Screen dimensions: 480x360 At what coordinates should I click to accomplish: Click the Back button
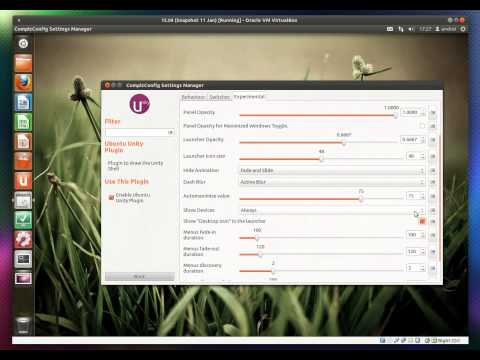tap(139, 276)
